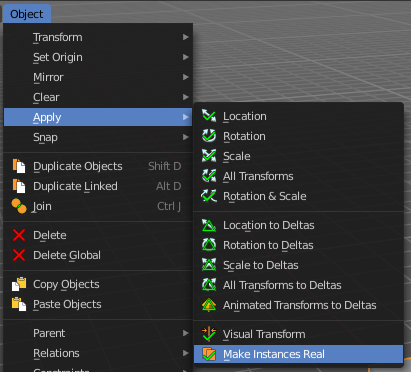Open the Transform menu entry
Screen dimensions: 411x372
[98, 37]
